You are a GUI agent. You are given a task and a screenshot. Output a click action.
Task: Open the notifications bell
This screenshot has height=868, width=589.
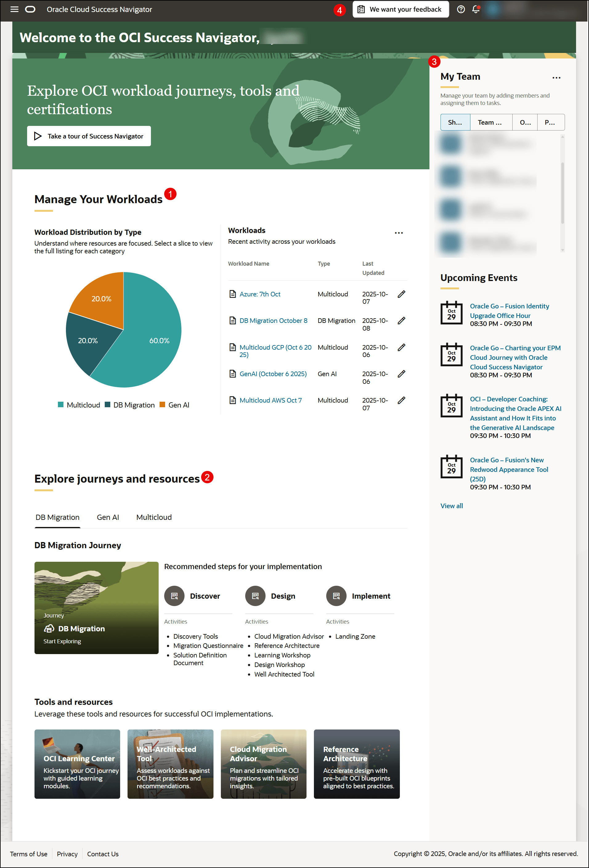click(476, 9)
